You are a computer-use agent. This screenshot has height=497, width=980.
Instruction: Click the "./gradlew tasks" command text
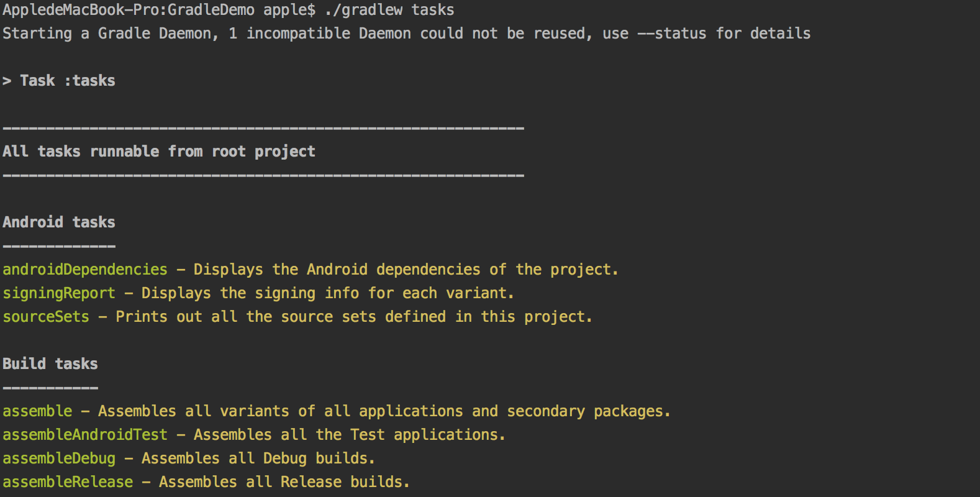pyautogui.click(x=389, y=10)
